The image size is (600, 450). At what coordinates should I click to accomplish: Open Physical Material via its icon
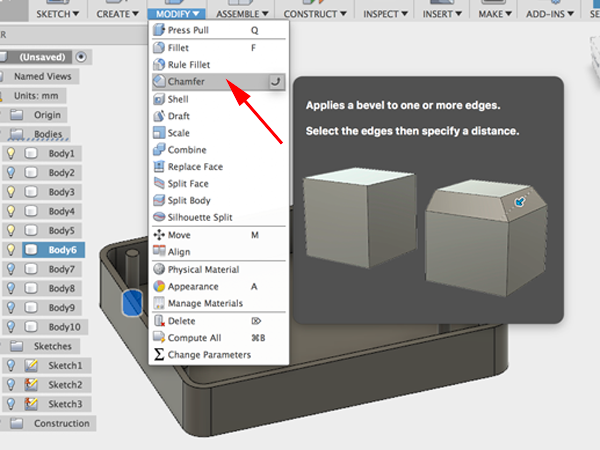point(159,269)
